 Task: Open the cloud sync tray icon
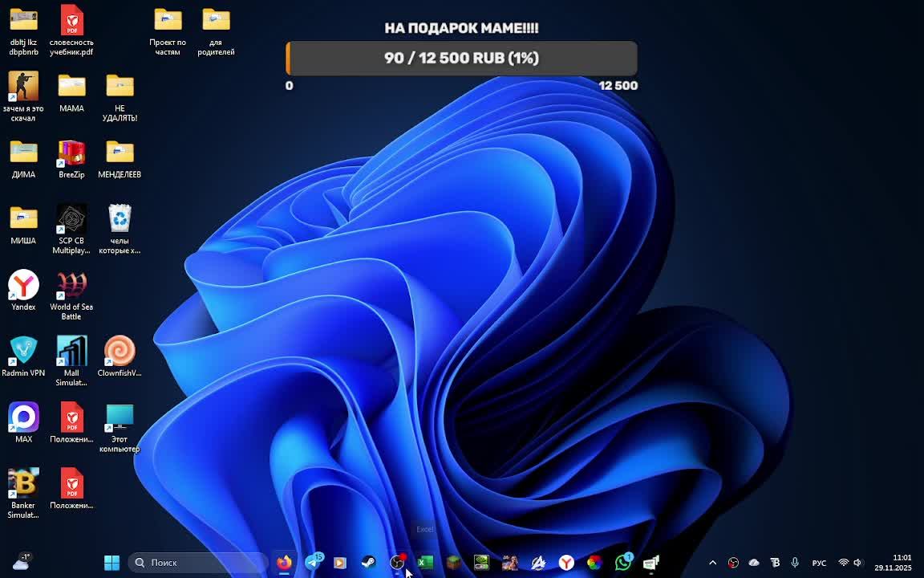click(754, 563)
